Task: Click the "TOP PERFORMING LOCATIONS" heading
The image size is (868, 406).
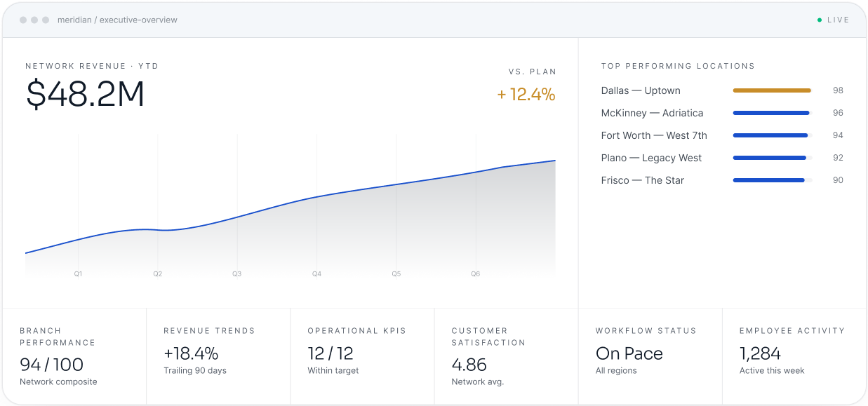Action: pos(678,66)
